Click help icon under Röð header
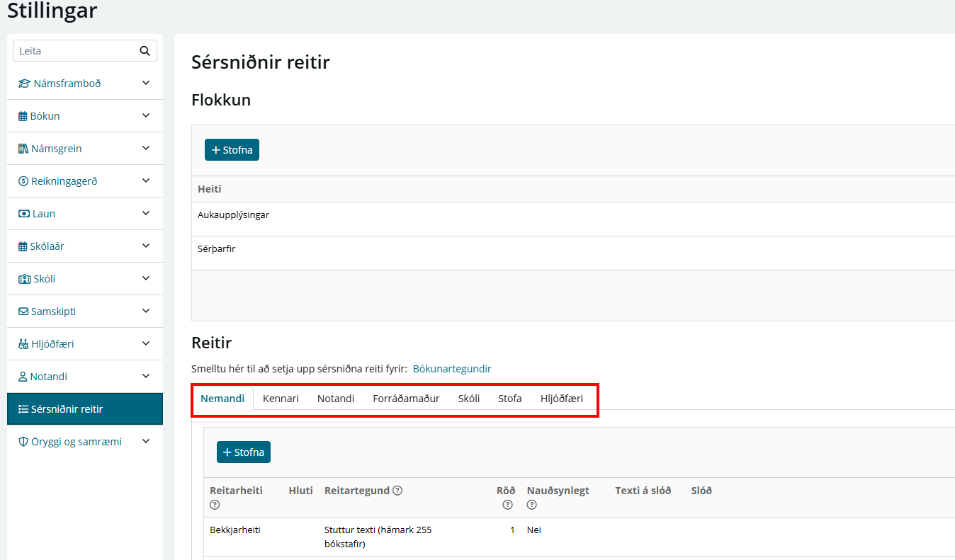955x560 pixels. [507, 505]
